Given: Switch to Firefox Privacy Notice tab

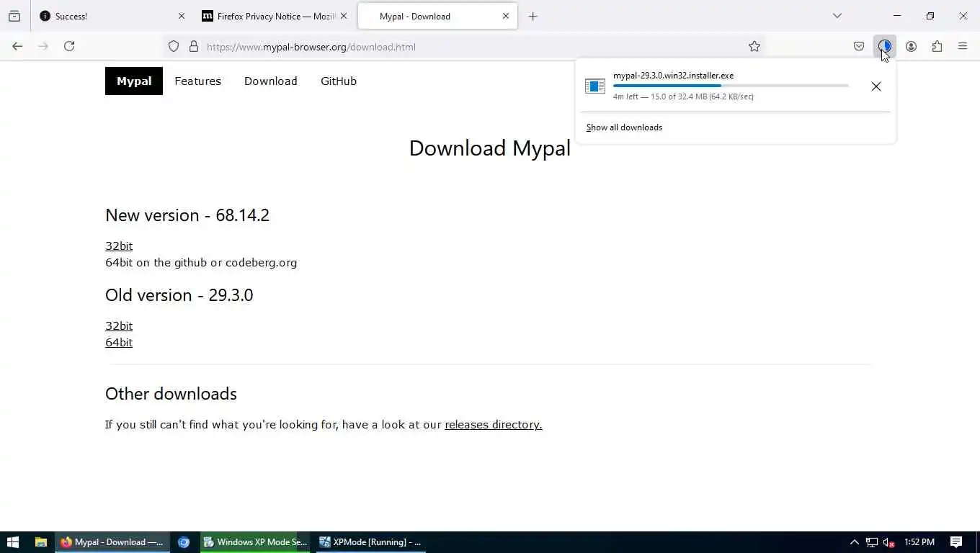Looking at the screenshot, I should (275, 16).
